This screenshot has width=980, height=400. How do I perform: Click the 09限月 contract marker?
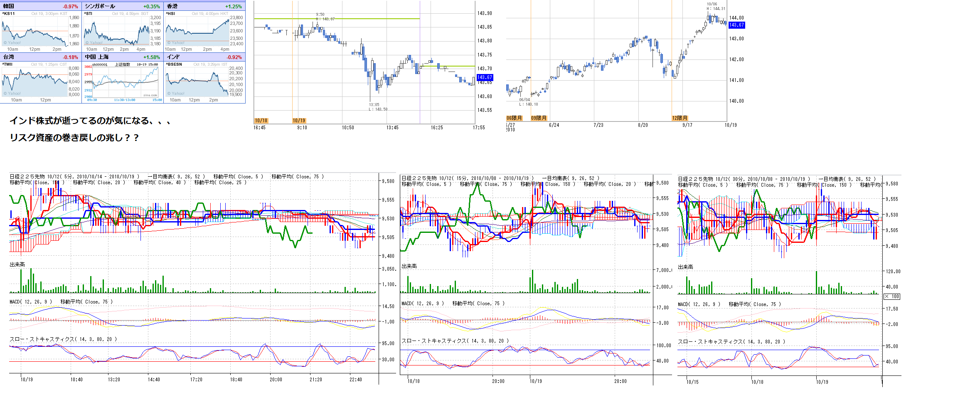(x=539, y=118)
